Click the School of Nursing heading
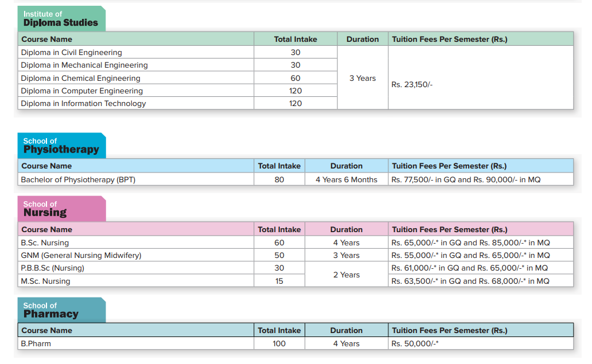The image size is (592, 364). point(61,209)
